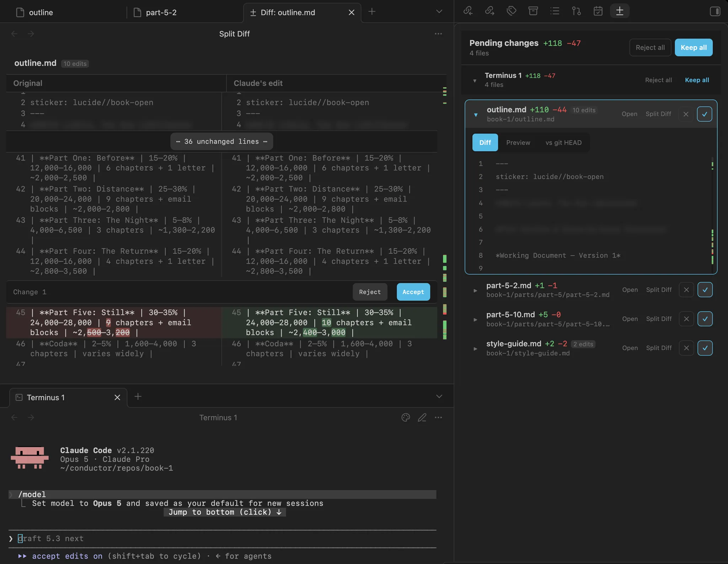Open the tags panel icon
The image size is (728, 564).
point(511,11)
